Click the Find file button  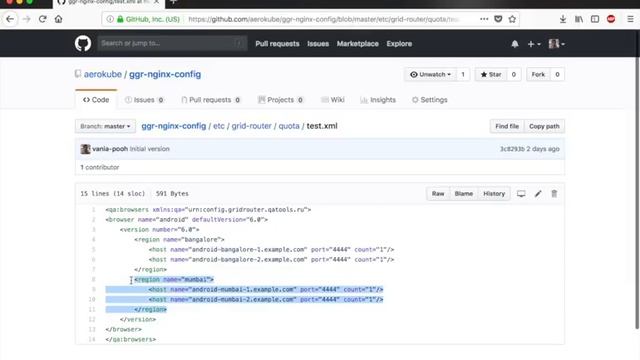pyautogui.click(x=507, y=126)
